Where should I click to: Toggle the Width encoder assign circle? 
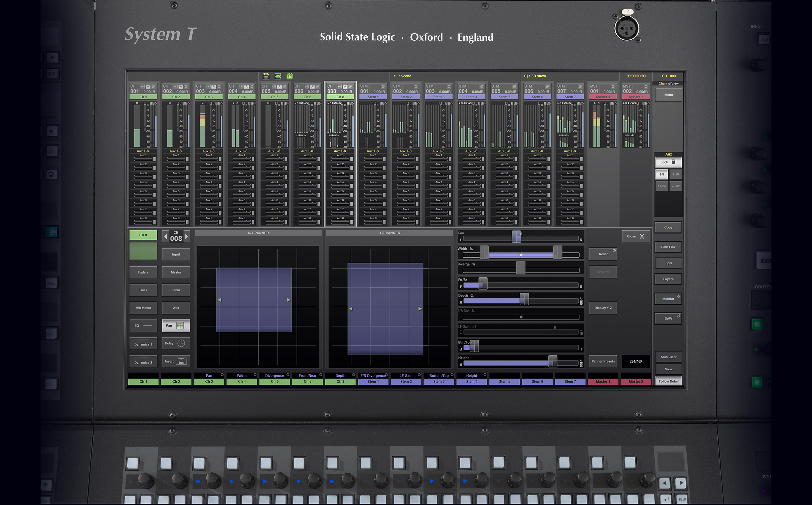tap(255, 375)
